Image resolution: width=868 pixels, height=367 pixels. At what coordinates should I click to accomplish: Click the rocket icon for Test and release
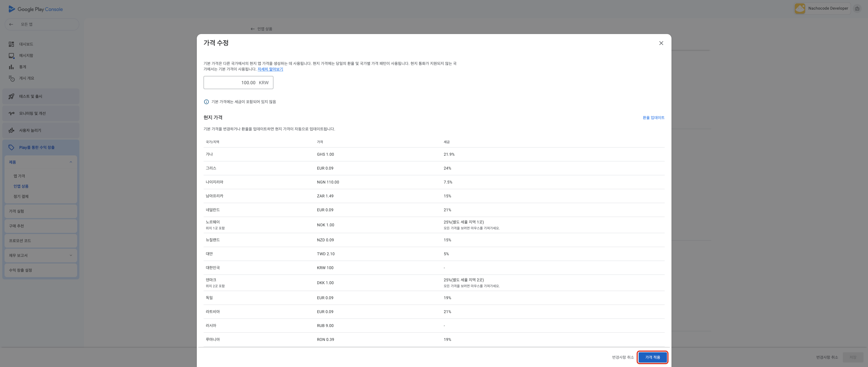coord(11,96)
